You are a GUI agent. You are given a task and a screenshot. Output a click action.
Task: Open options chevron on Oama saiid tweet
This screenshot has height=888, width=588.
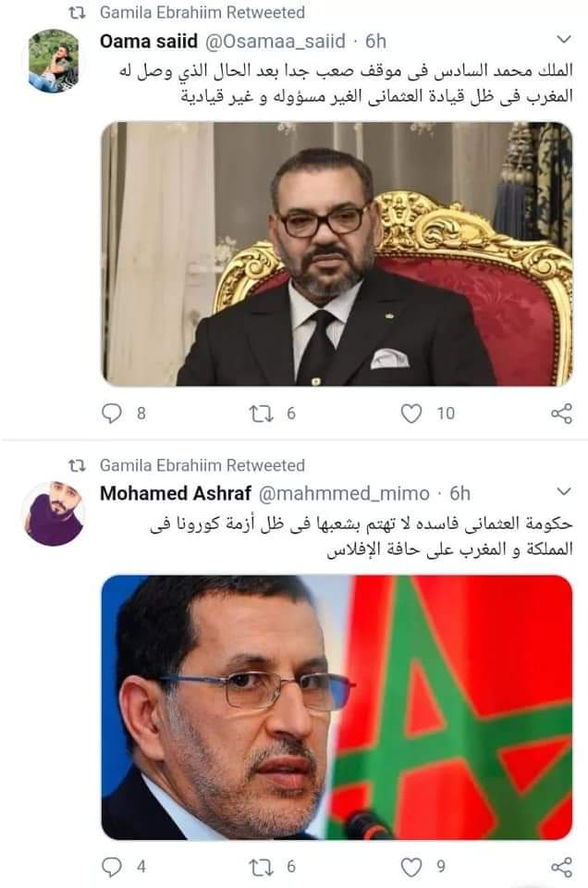tap(564, 39)
